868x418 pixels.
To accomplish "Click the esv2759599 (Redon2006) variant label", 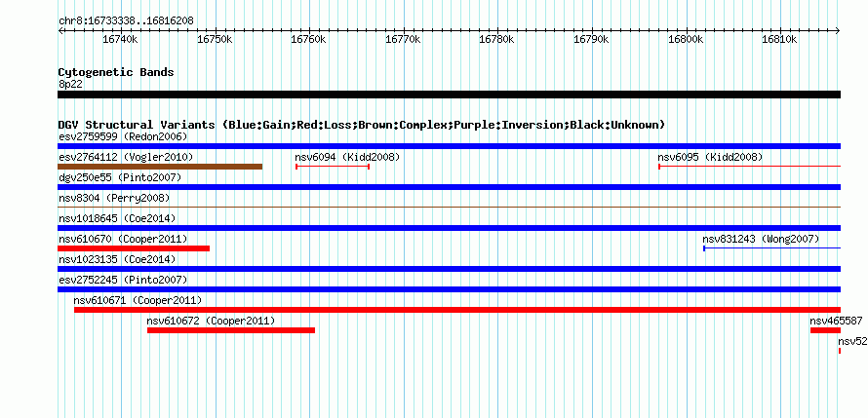I will [x=123, y=136].
